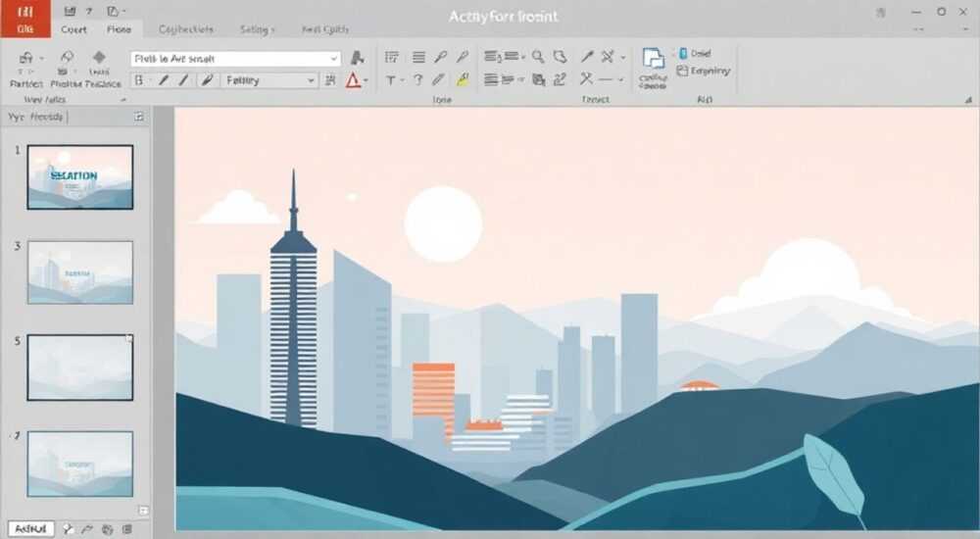Click the Enşniny button in ribbon

(704, 72)
